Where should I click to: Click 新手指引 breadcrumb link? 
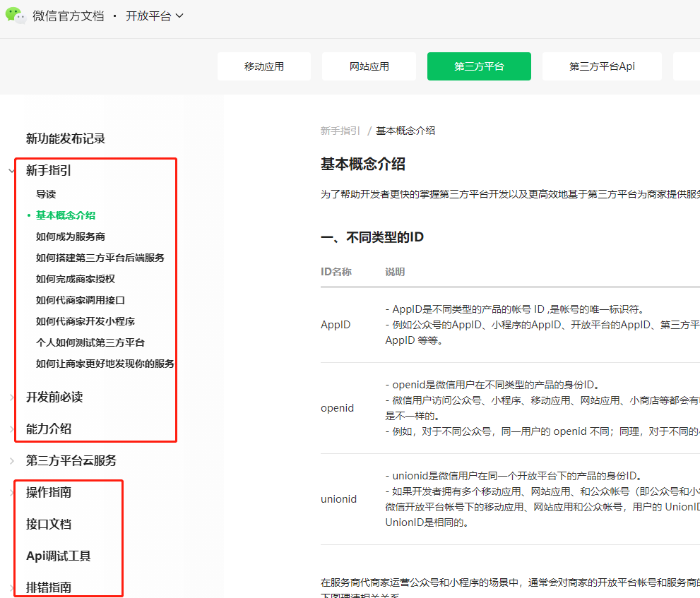point(340,131)
